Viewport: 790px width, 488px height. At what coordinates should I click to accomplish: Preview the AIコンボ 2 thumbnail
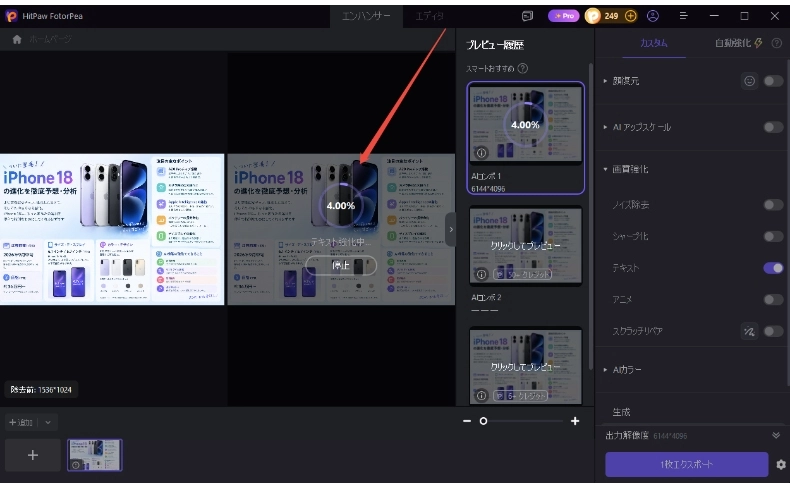[x=525, y=246]
